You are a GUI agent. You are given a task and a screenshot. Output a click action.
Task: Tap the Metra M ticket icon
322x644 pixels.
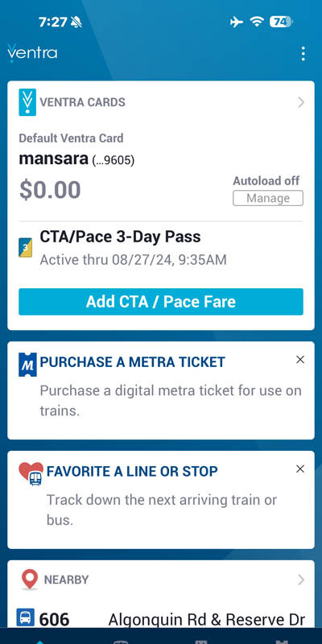[27, 365]
